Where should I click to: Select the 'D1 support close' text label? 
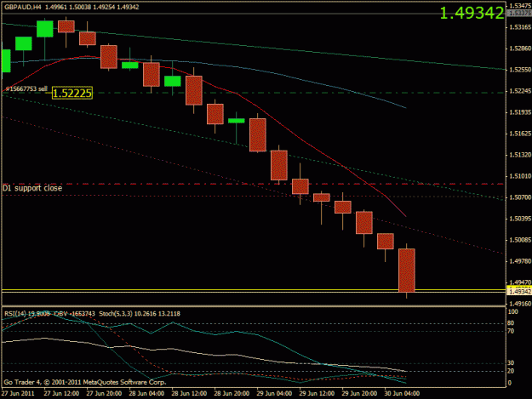[x=32, y=188]
